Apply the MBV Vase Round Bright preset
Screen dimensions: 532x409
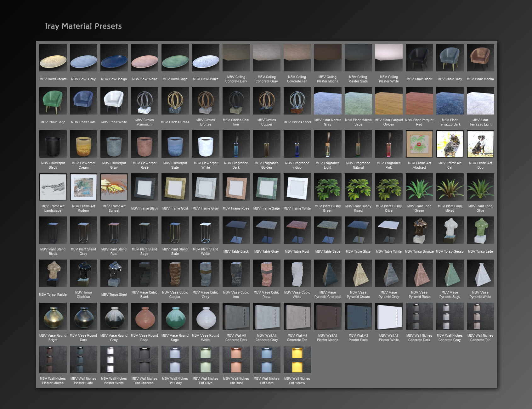click(x=53, y=316)
